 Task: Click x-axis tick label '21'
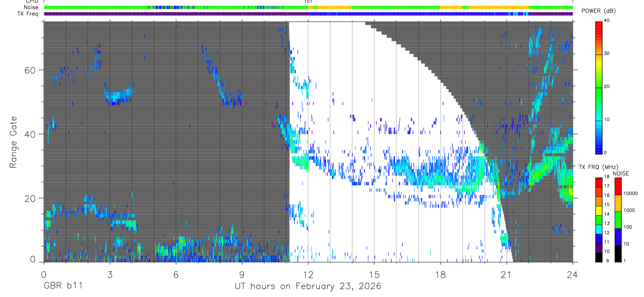[x=506, y=273]
